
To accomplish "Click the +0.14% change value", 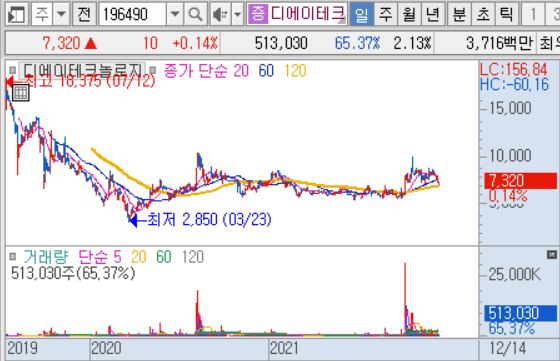I will tap(195, 44).
